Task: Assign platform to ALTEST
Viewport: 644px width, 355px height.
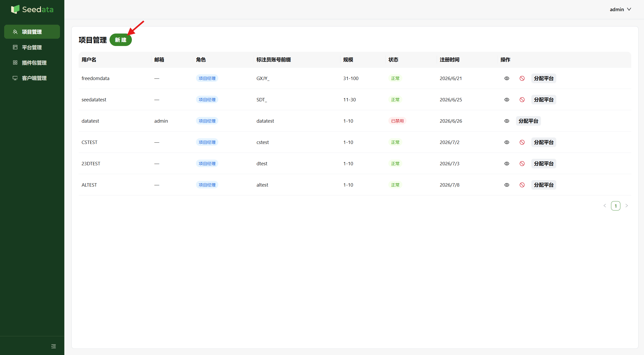Action: click(544, 185)
